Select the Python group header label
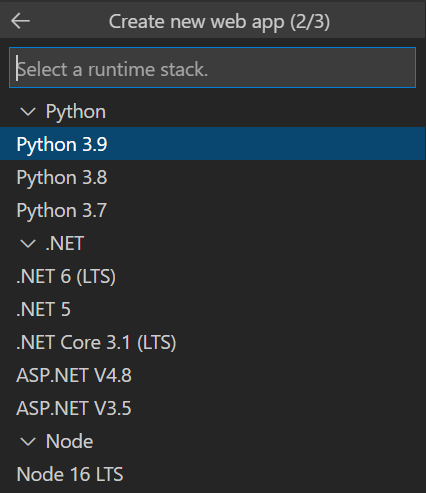426x493 pixels. 76,112
